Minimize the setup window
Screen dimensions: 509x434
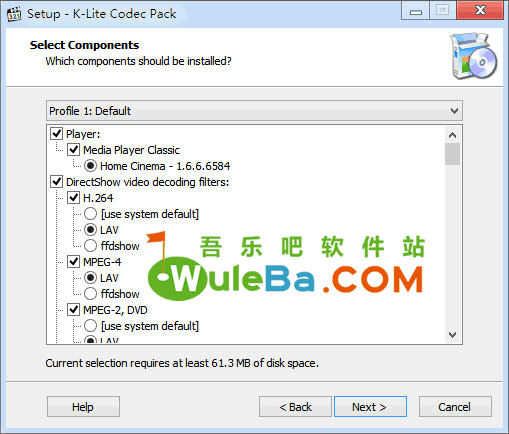[x=416, y=11]
